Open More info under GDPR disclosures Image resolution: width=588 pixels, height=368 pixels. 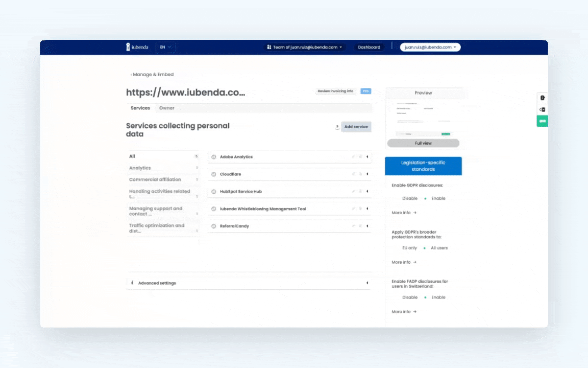pos(404,213)
